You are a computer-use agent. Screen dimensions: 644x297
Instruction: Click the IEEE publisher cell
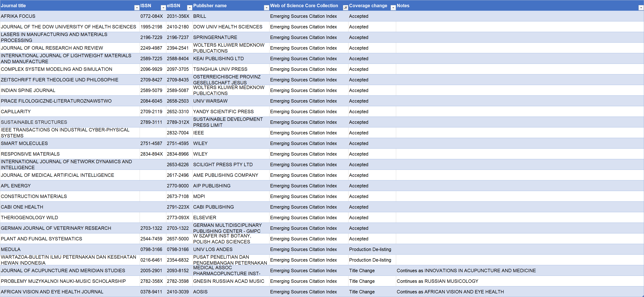pos(231,133)
